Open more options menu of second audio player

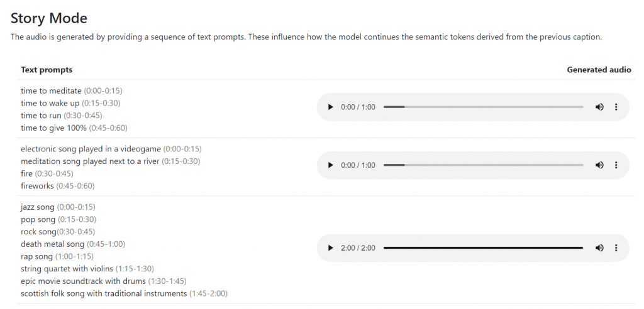[616, 165]
